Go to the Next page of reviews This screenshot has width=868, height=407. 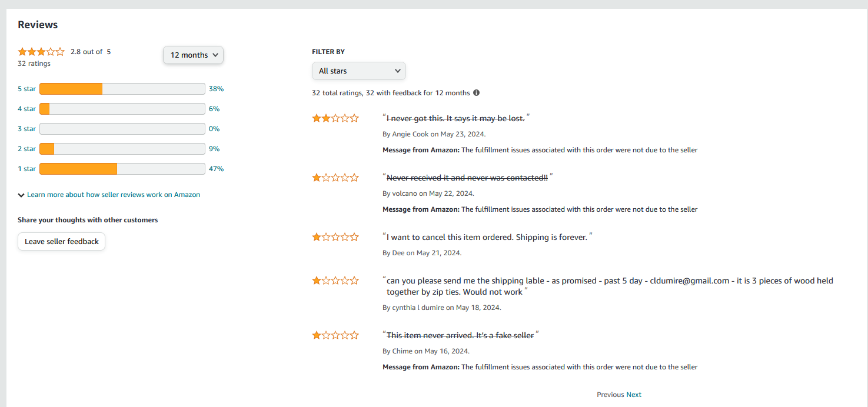(x=634, y=395)
